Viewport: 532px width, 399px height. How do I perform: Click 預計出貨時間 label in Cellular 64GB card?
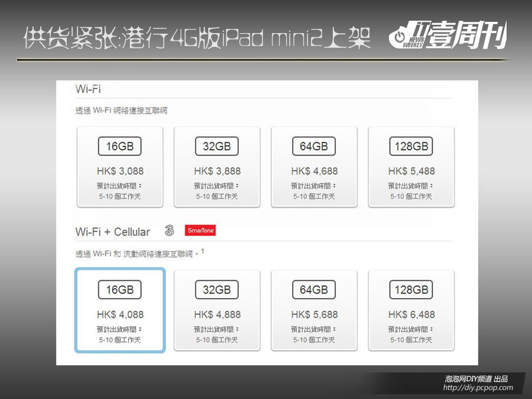point(313,329)
